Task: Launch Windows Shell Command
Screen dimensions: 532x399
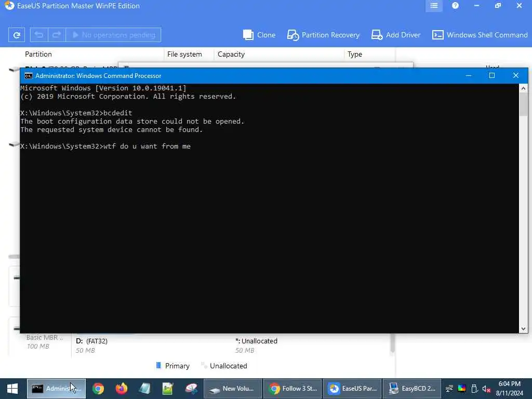Action: coord(480,35)
